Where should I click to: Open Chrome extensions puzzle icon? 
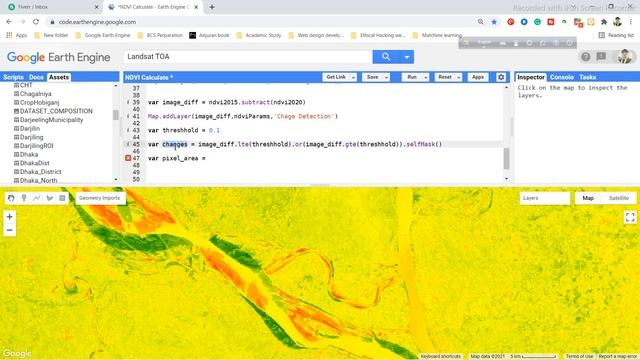click(604, 22)
